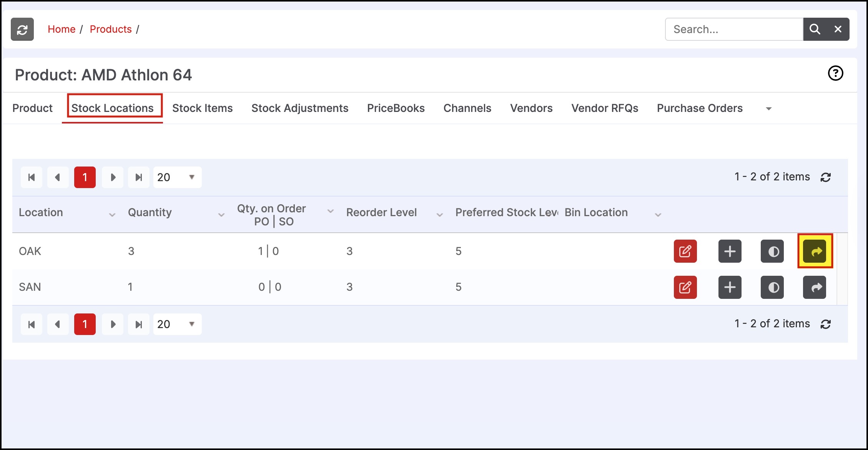Screen dimensions: 868x450
Task: Edit the OAK stock location
Action: (685, 252)
